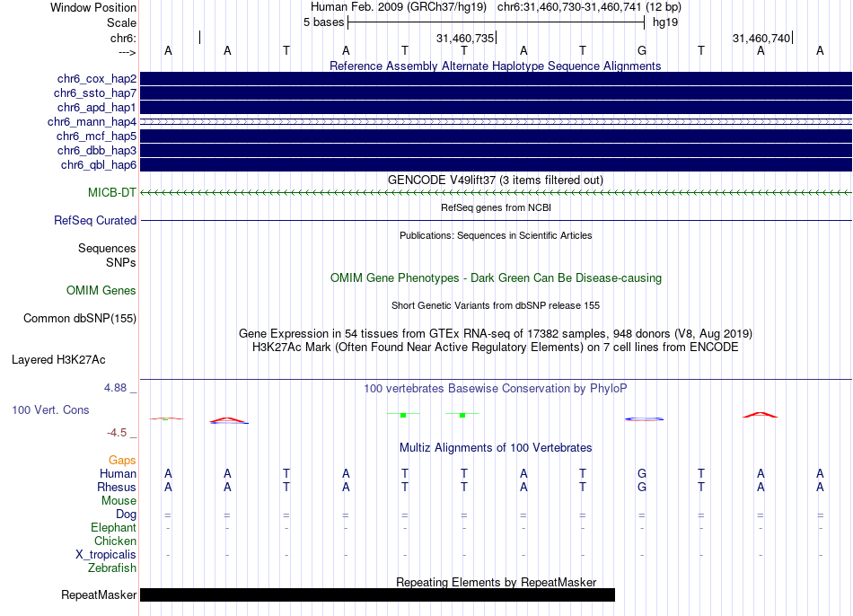
Task: Click the chr6_cox_hap2 track label
Action: 97,79
